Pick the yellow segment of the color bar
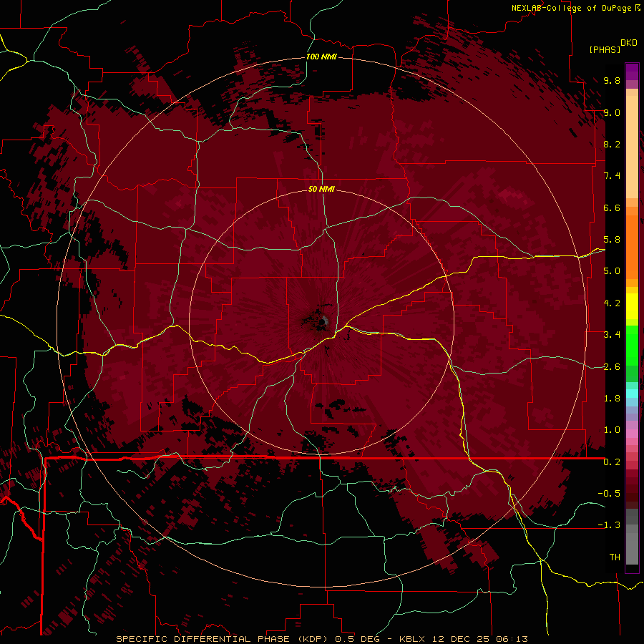Viewport: 644px width, 644px height. point(632,306)
